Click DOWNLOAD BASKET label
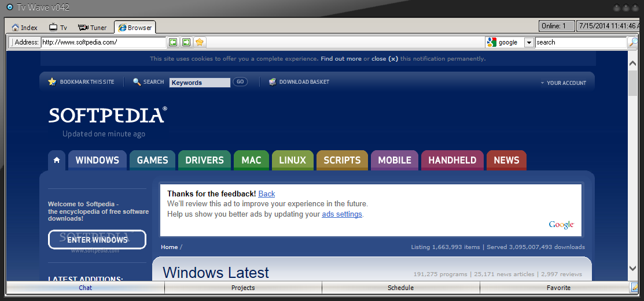 pyautogui.click(x=304, y=81)
